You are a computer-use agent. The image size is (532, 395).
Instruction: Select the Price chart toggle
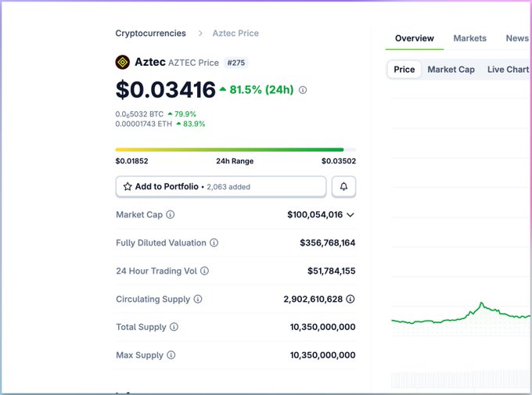[x=404, y=70]
